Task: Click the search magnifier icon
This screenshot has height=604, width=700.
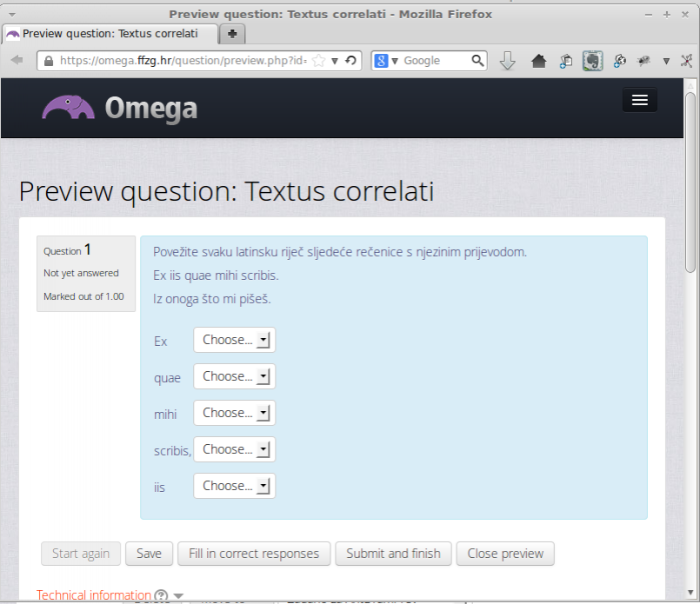Action: (x=477, y=60)
